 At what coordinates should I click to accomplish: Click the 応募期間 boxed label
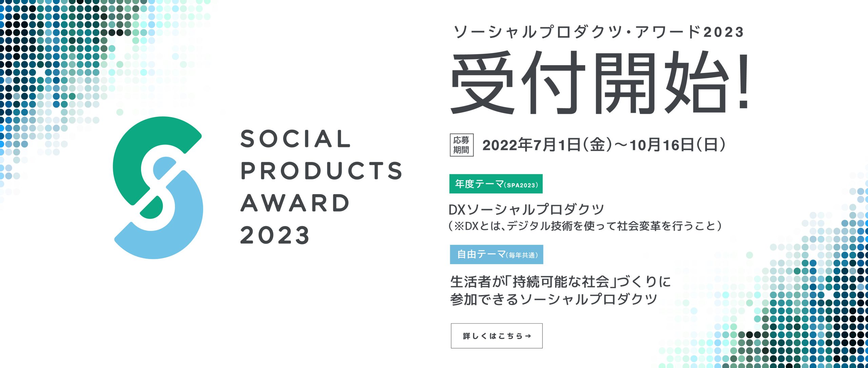click(x=461, y=145)
